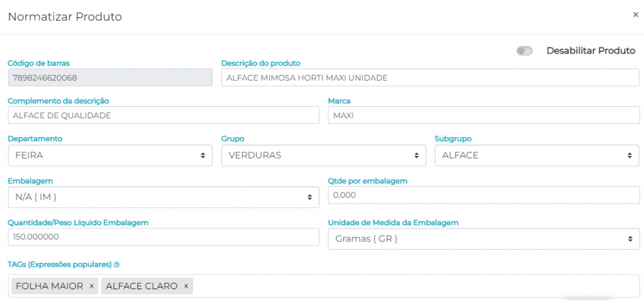The width and height of the screenshot is (644, 300).
Task: Expand the Unidade de Medida da Embalagem dropdown
Action: point(484,239)
